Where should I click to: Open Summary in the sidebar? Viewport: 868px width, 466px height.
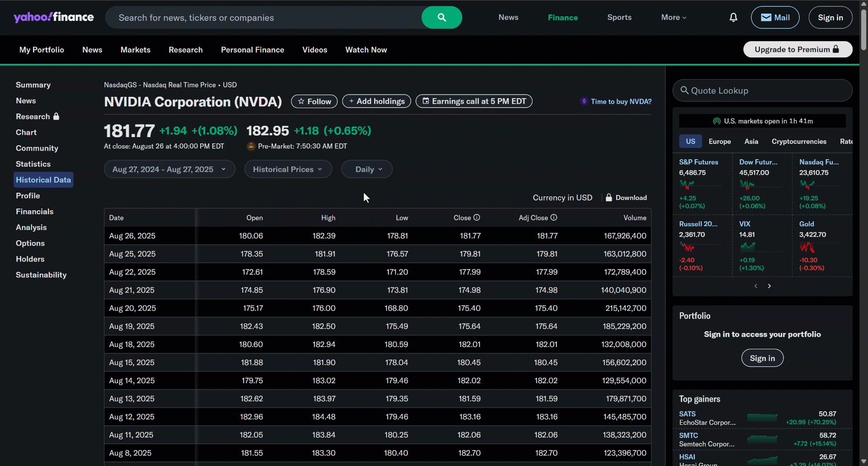[x=33, y=85]
